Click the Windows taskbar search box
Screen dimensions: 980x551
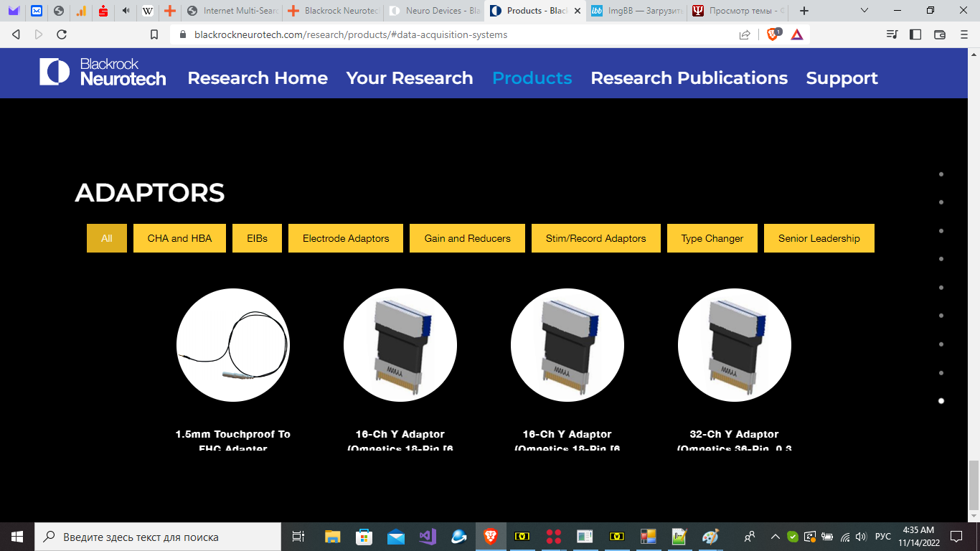tap(158, 536)
